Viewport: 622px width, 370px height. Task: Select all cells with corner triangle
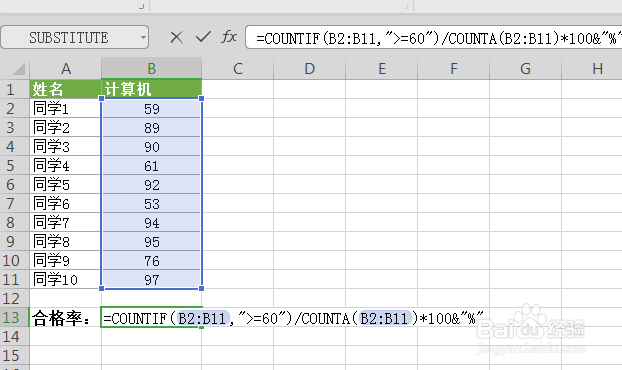pyautogui.click(x=18, y=69)
